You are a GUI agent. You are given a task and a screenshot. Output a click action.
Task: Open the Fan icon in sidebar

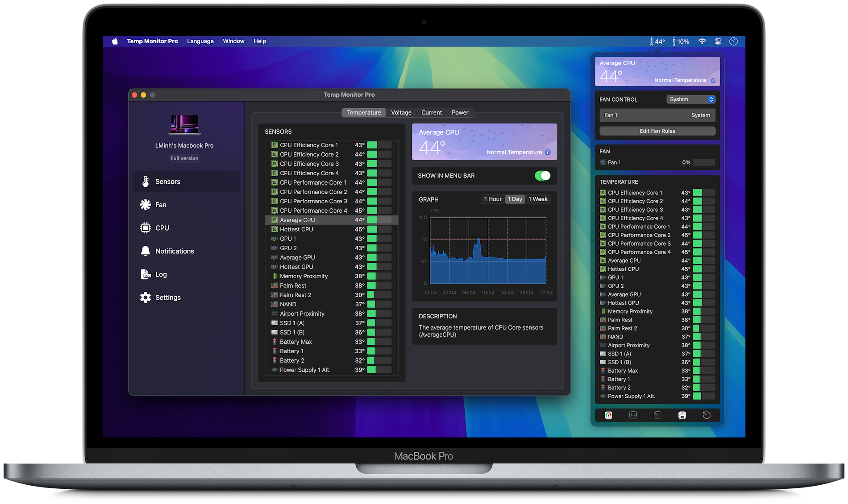[145, 205]
